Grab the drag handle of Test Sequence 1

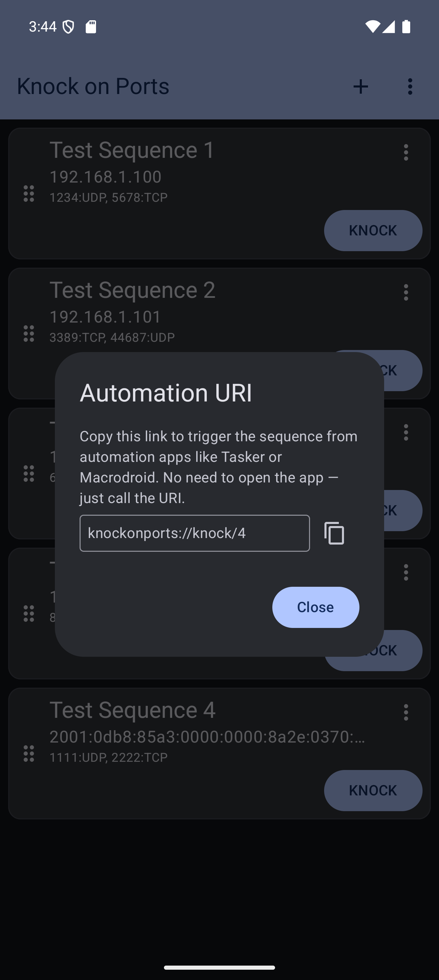(x=29, y=194)
